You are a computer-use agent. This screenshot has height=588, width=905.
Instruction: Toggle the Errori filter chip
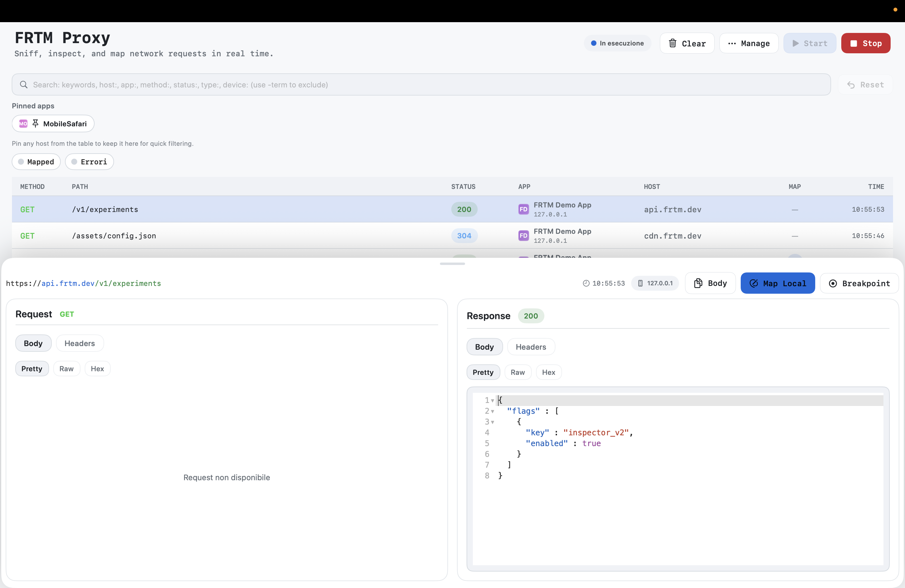click(x=89, y=162)
